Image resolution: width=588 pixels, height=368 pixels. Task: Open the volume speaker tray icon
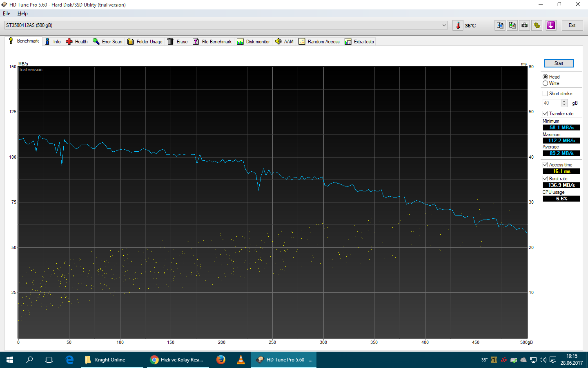click(543, 360)
